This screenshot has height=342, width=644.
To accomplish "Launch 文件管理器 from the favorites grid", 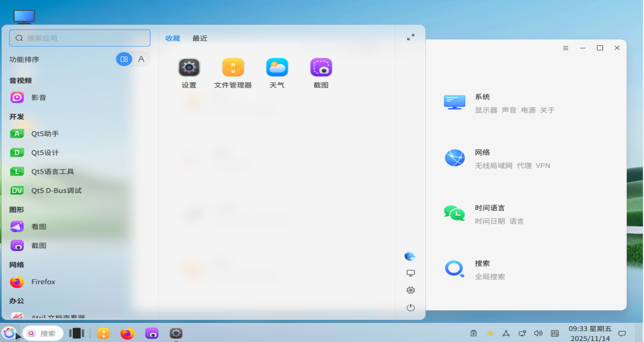I will click(x=233, y=68).
